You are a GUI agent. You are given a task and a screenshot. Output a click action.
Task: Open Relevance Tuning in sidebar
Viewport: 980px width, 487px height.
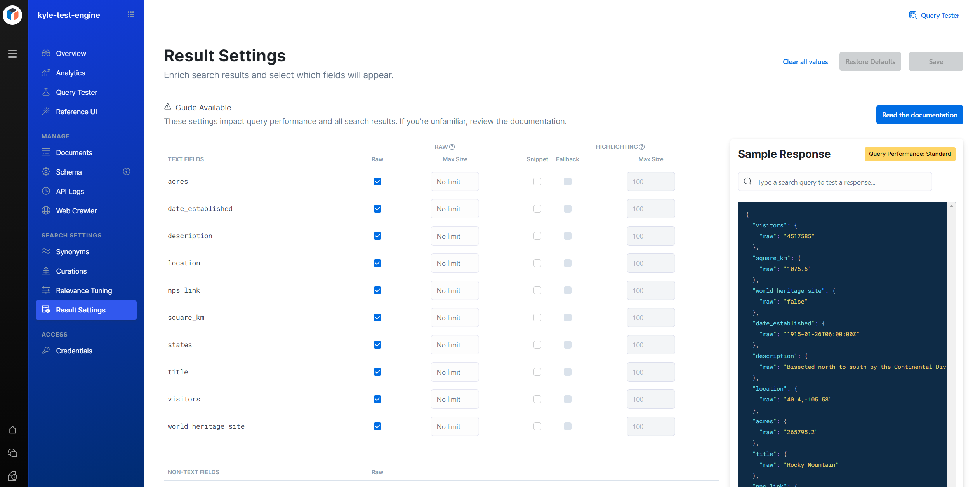(x=84, y=290)
